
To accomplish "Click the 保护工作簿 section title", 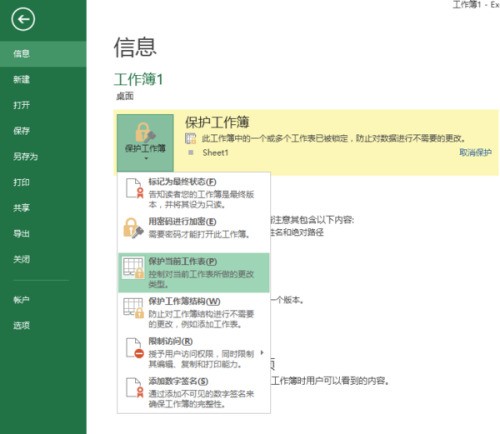I will point(217,122).
